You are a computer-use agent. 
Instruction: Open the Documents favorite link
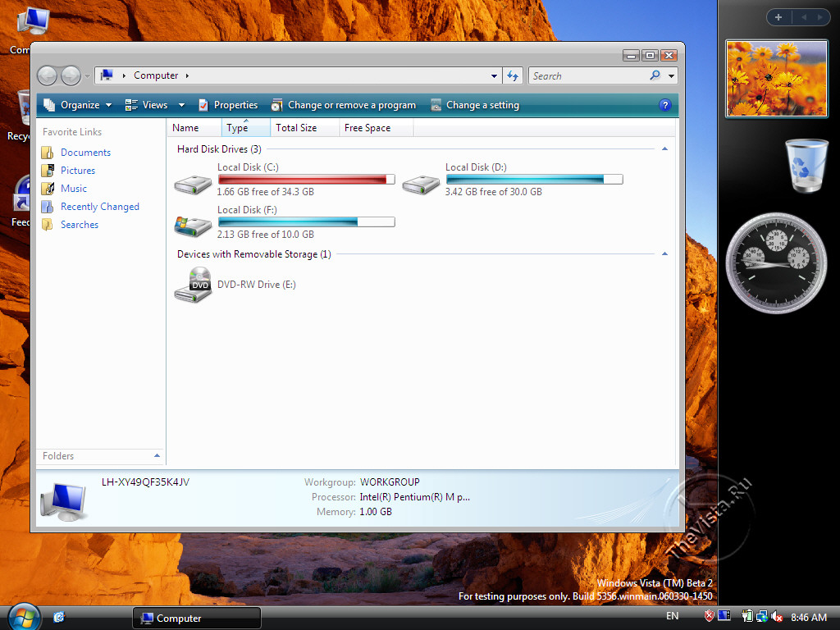(x=85, y=153)
